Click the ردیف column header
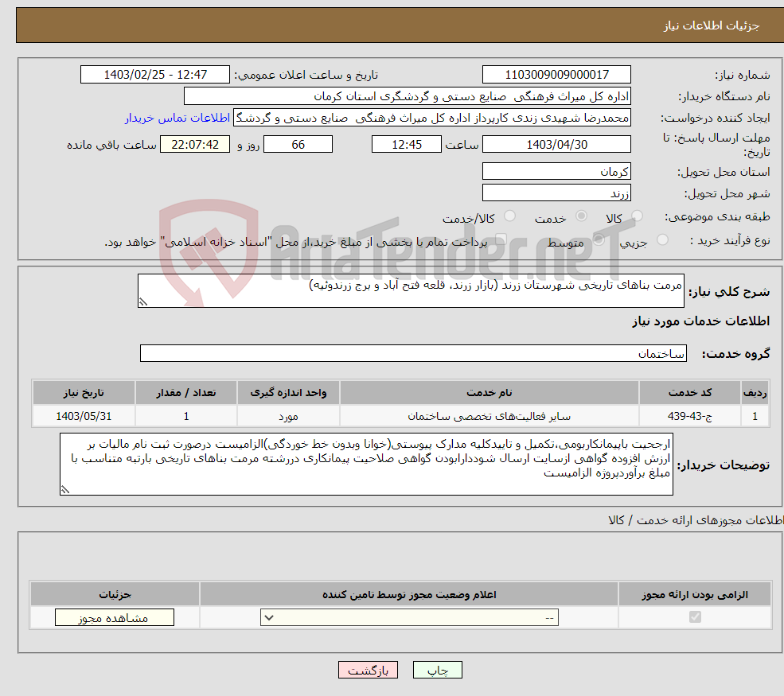 tap(755, 393)
